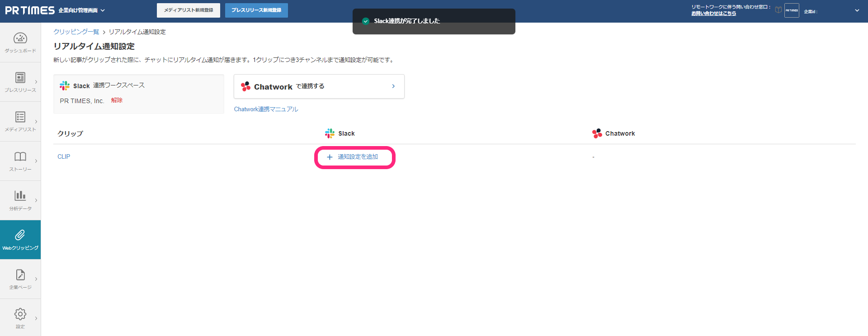Image resolution: width=868 pixels, height=336 pixels.
Task: Expand the 設定 submenu chevron
Action: (36, 318)
